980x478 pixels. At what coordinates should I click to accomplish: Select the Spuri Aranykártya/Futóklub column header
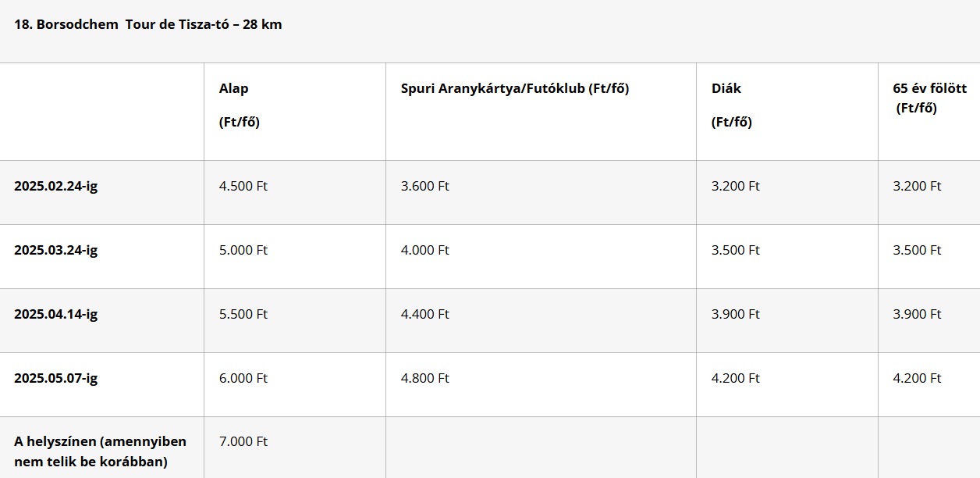[515, 88]
